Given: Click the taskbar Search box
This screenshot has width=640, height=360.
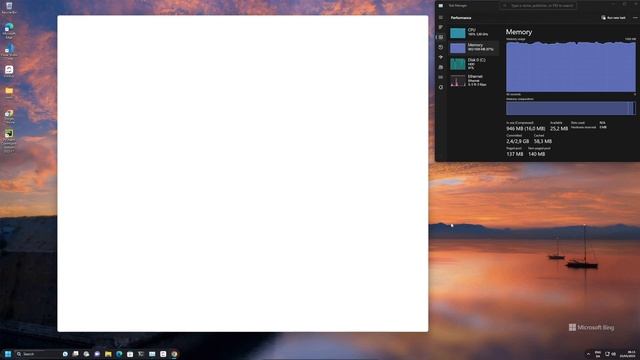Looking at the screenshot, I should click(x=38, y=354).
